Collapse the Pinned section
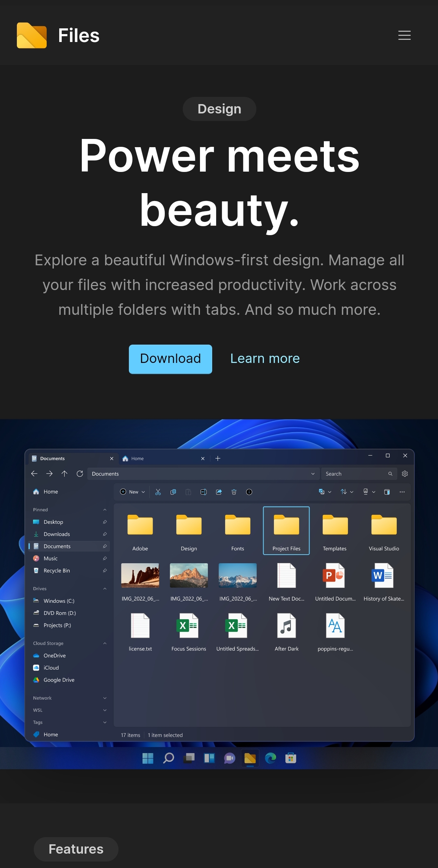This screenshot has height=868, width=438. click(105, 510)
